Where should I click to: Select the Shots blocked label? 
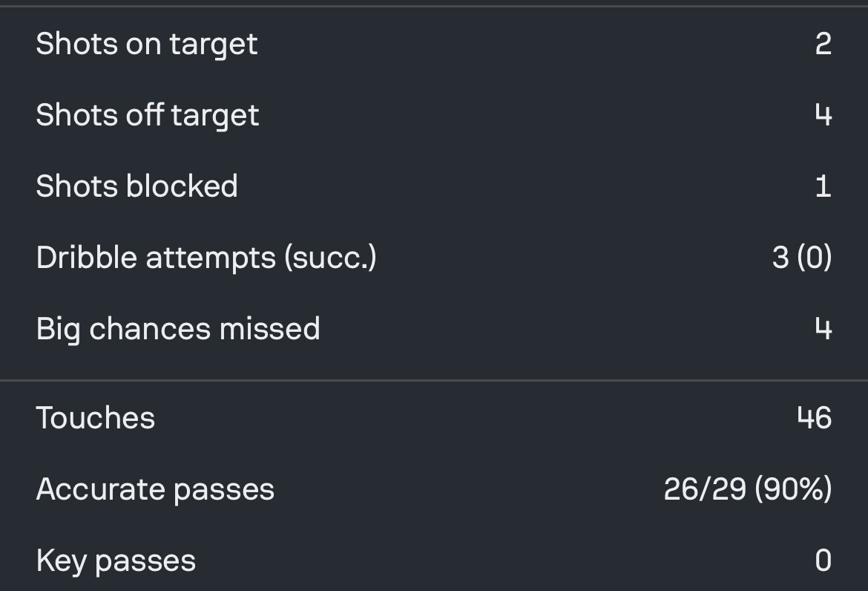137,186
